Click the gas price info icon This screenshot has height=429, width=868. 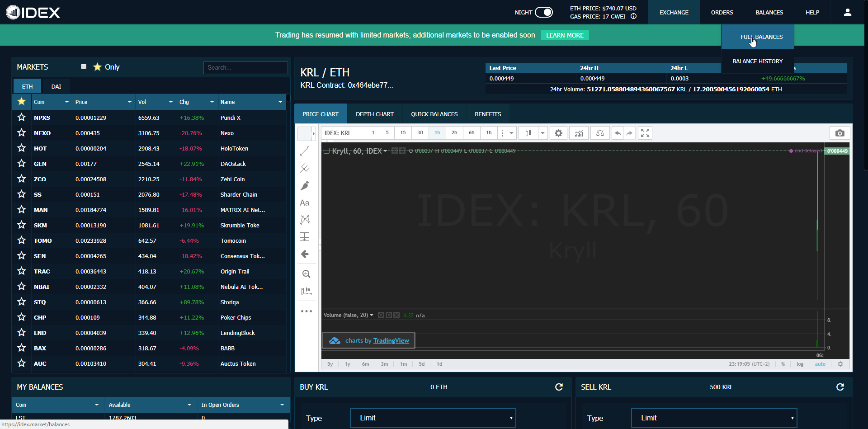pos(634,16)
